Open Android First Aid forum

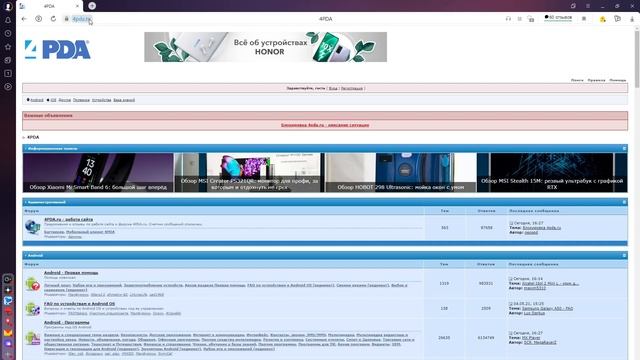[x=71, y=273]
